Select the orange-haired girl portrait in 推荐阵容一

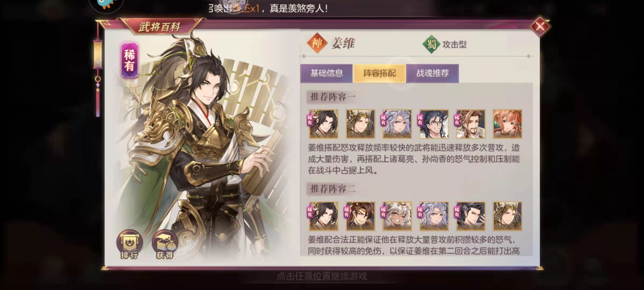tap(507, 124)
